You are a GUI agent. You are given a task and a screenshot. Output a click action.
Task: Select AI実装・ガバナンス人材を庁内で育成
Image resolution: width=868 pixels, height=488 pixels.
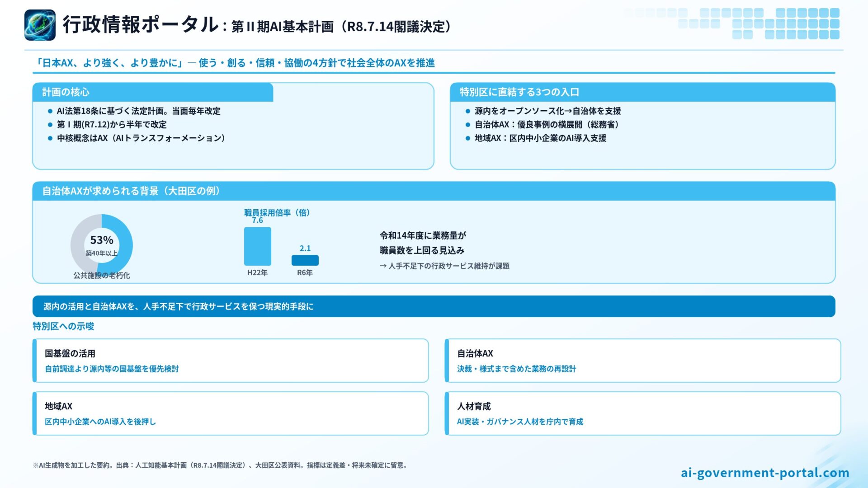pos(520,422)
